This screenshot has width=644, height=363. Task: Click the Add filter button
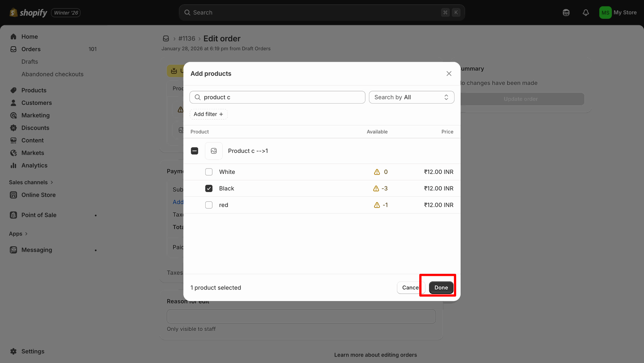coord(208,114)
